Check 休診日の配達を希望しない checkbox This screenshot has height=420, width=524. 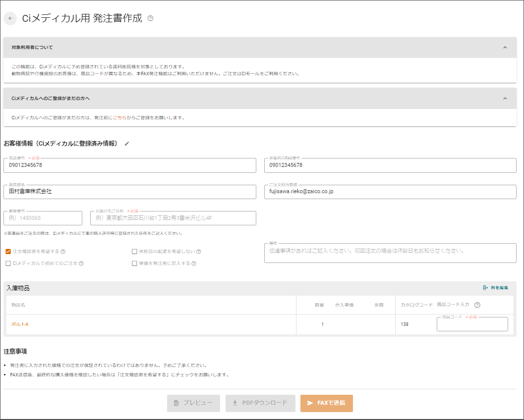[x=134, y=252]
